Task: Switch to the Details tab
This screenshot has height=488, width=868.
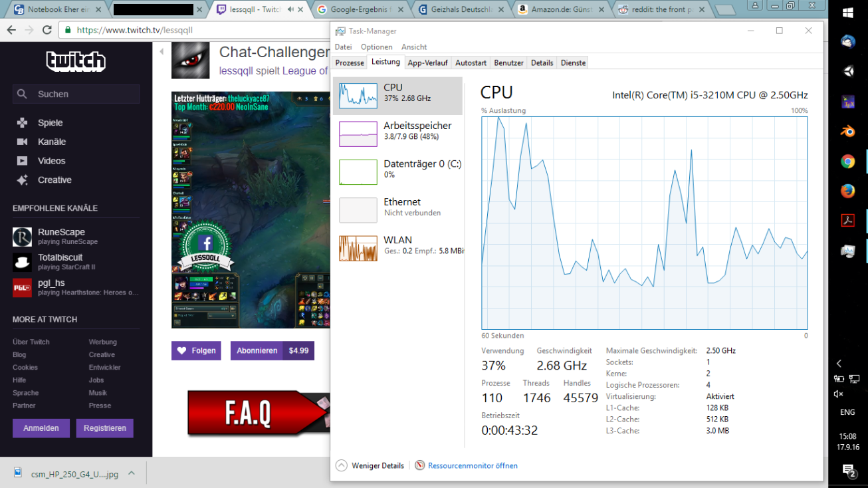Action: (x=542, y=62)
